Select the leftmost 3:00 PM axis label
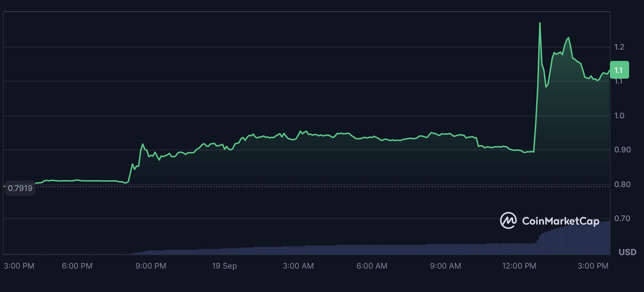Viewport: 644px width, 292px height. (19, 266)
